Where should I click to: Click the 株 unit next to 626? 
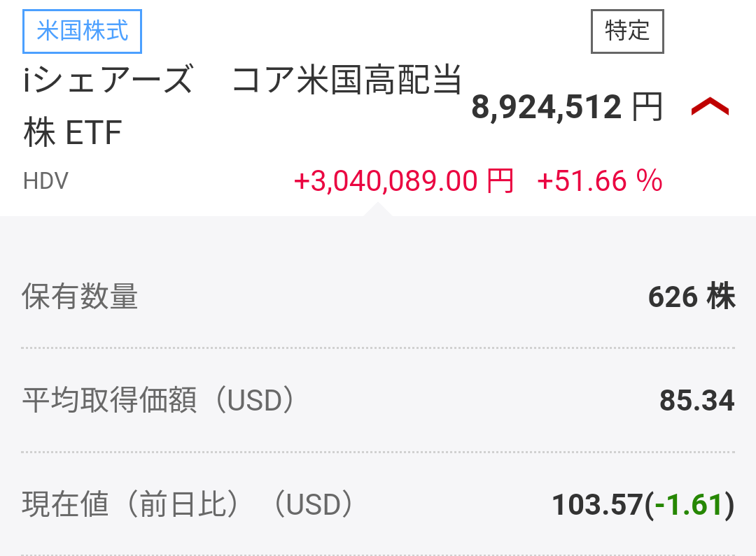tap(720, 297)
